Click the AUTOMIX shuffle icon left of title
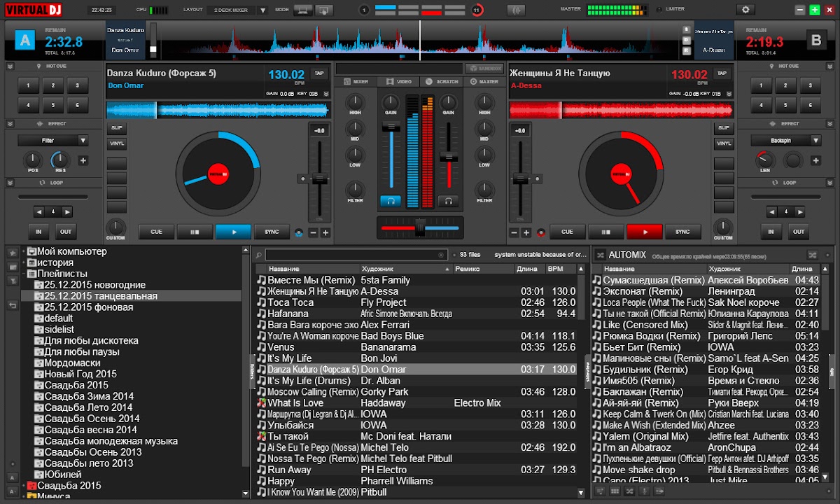Image resolution: width=840 pixels, height=504 pixels. [600, 255]
